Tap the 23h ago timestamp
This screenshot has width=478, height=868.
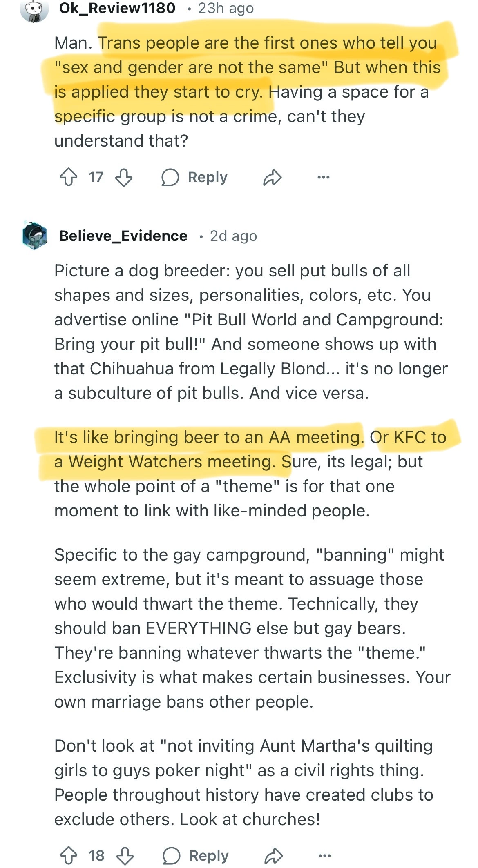click(226, 8)
